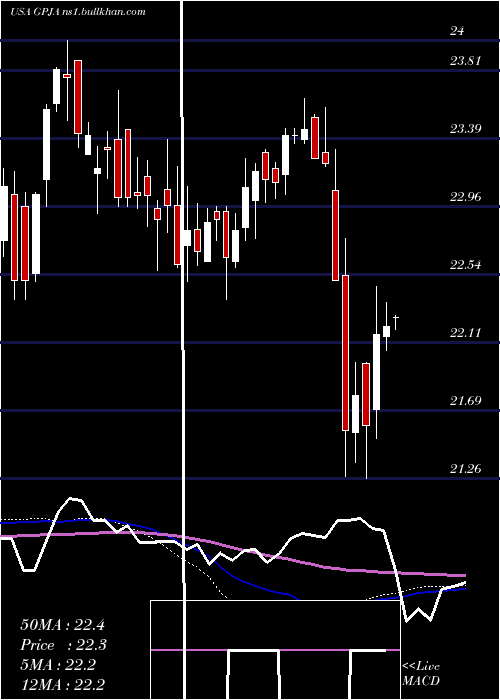500x700 pixels.
Task: Click the '50MA : 22.4' readout
Action: click(62, 625)
